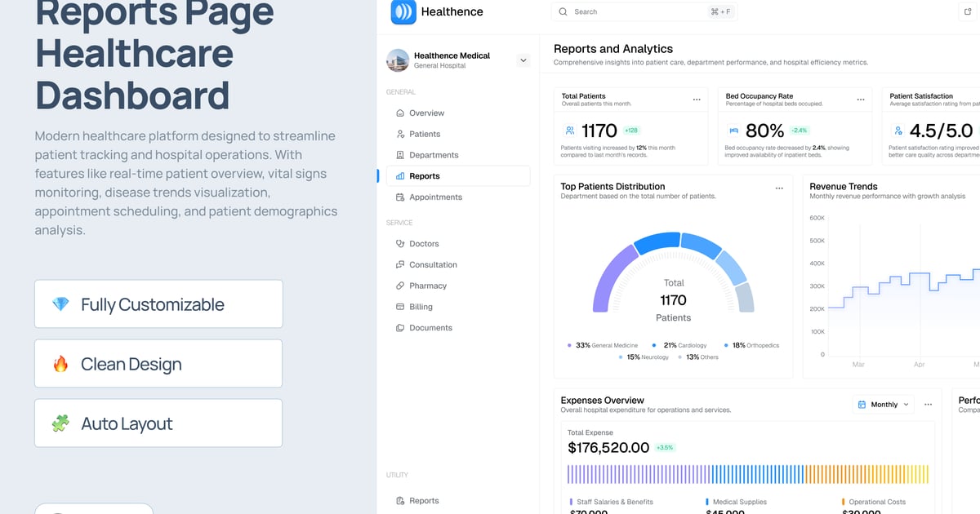Click the Clean Design feature button
Image resolution: width=980 pixels, height=514 pixels.
(x=158, y=363)
